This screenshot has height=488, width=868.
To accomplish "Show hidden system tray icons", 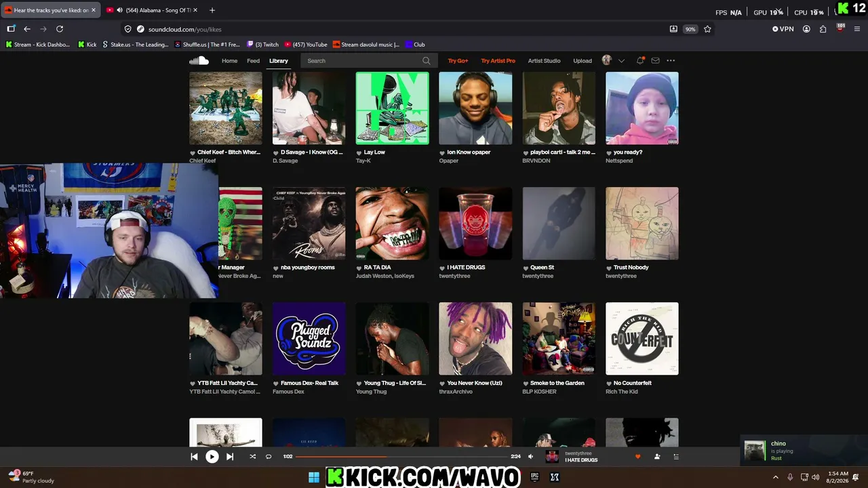I will [775, 477].
